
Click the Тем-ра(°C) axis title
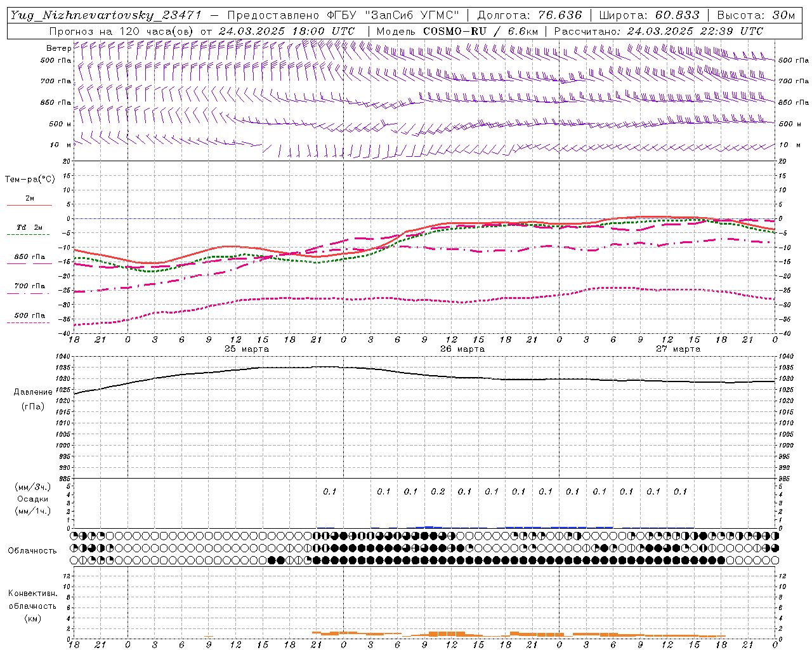30,179
